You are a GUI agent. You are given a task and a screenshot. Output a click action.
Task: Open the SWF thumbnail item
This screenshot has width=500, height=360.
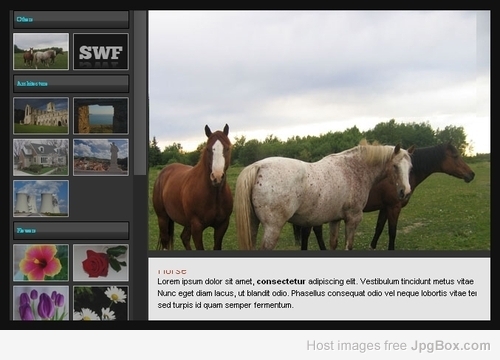101,51
